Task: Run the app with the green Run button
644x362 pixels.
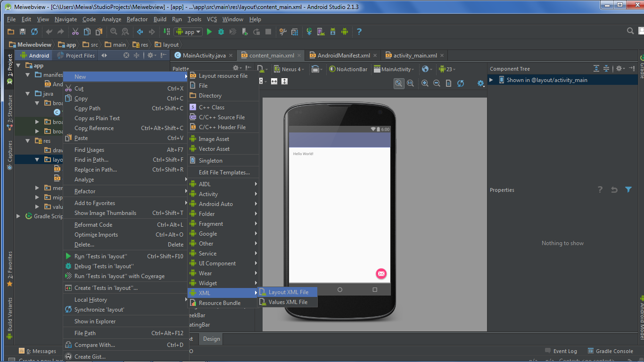Action: pyautogui.click(x=209, y=32)
